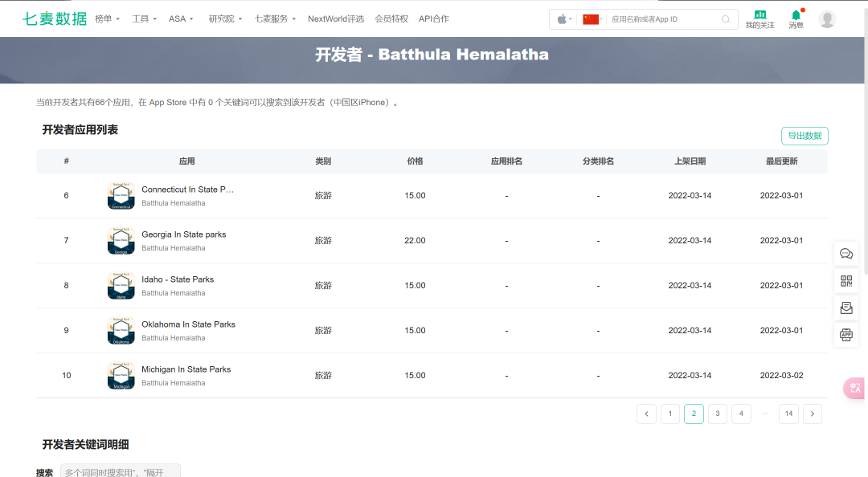Click the 七麦数据 logo
Viewport: 868px width, 477px height.
coord(55,18)
